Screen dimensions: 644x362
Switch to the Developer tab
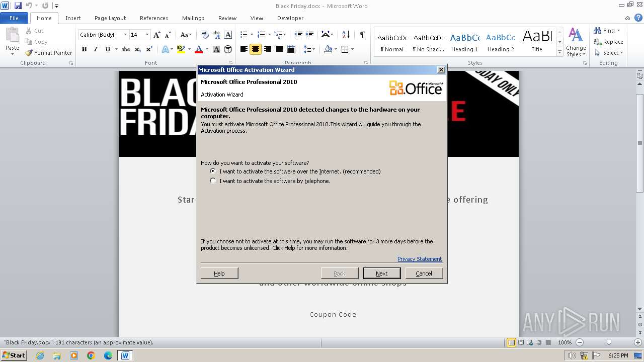(x=290, y=18)
